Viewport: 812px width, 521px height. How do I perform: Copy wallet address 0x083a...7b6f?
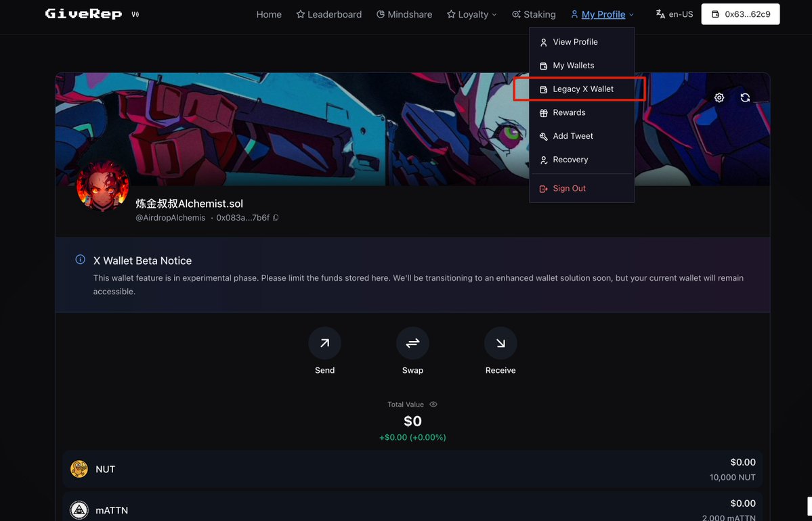click(x=276, y=218)
